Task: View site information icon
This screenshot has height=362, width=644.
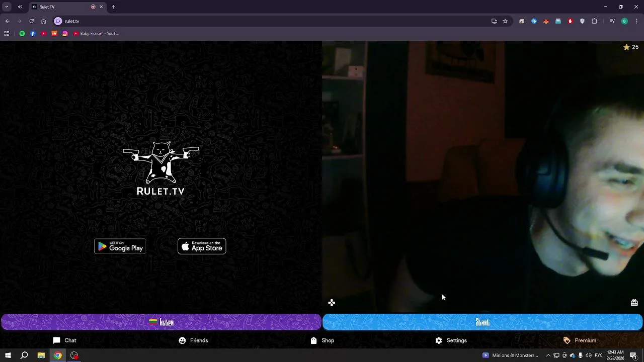Action: [58, 21]
